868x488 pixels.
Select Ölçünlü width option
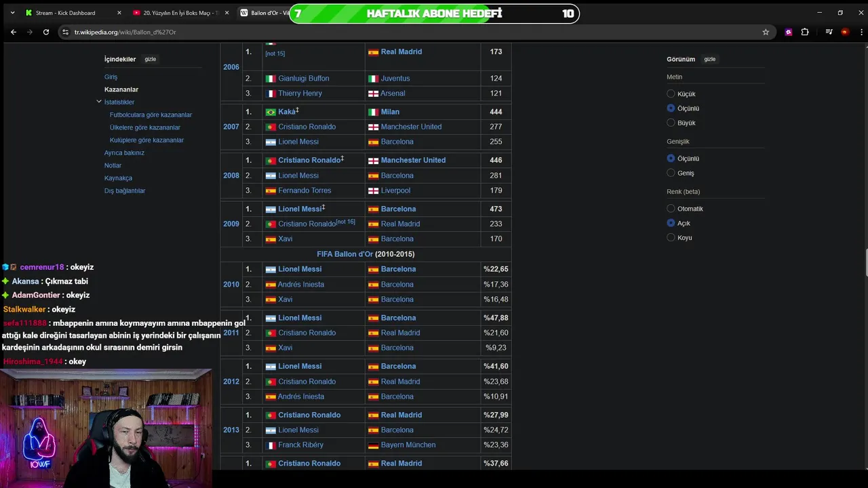[671, 159]
